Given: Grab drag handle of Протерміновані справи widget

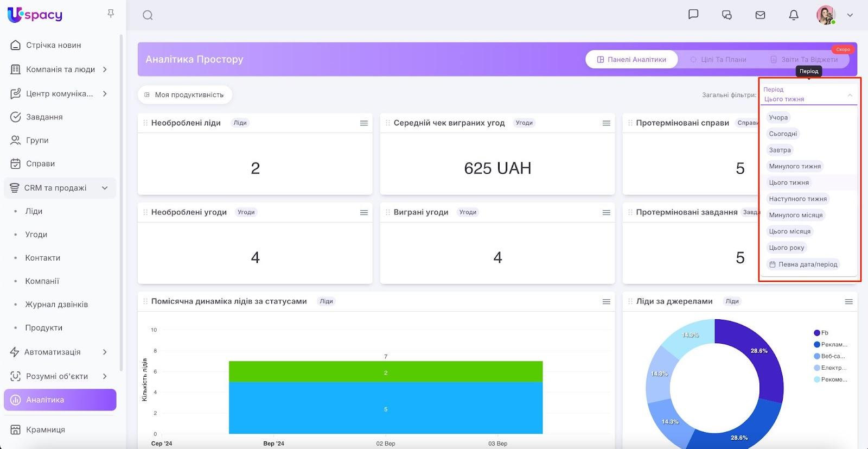Looking at the screenshot, I should pyautogui.click(x=630, y=123).
